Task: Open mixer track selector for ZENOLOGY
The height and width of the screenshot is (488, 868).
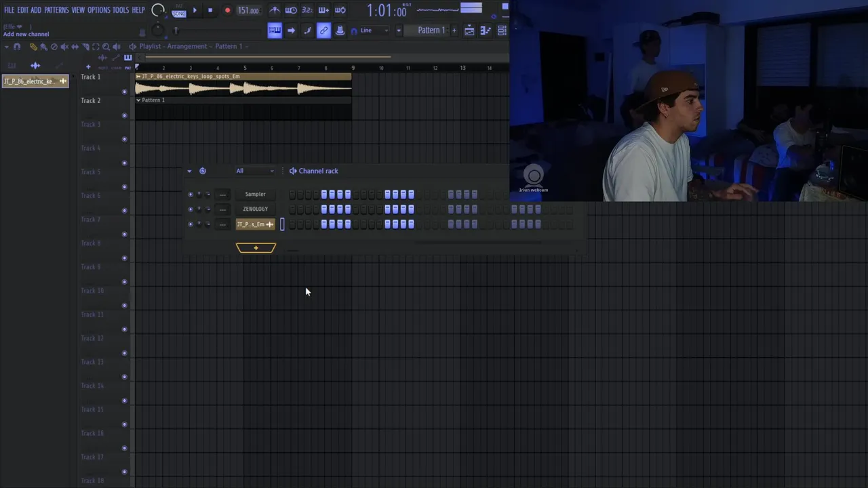Action: coord(222,209)
